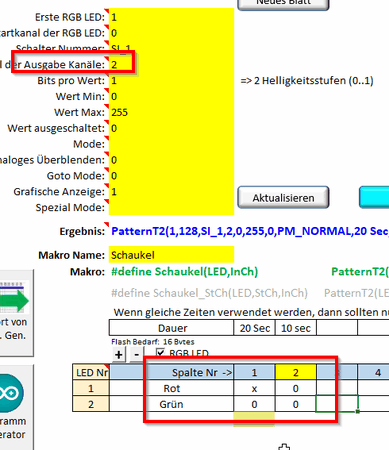Select the Grün row cell under column 2
Viewport: 389px width, 450px height.
tap(296, 404)
